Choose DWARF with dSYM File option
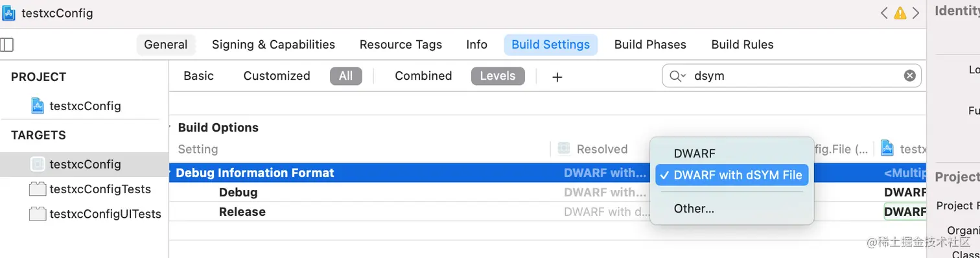The height and width of the screenshot is (258, 980). tap(732, 175)
